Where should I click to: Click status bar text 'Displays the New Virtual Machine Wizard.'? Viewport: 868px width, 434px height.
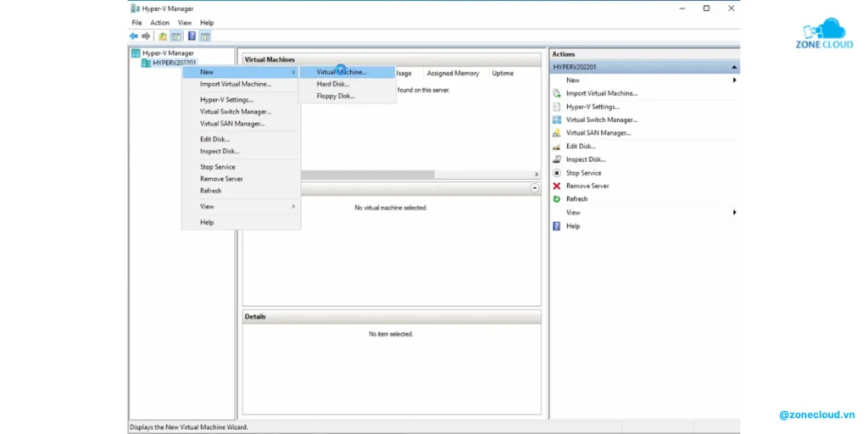[x=188, y=427]
